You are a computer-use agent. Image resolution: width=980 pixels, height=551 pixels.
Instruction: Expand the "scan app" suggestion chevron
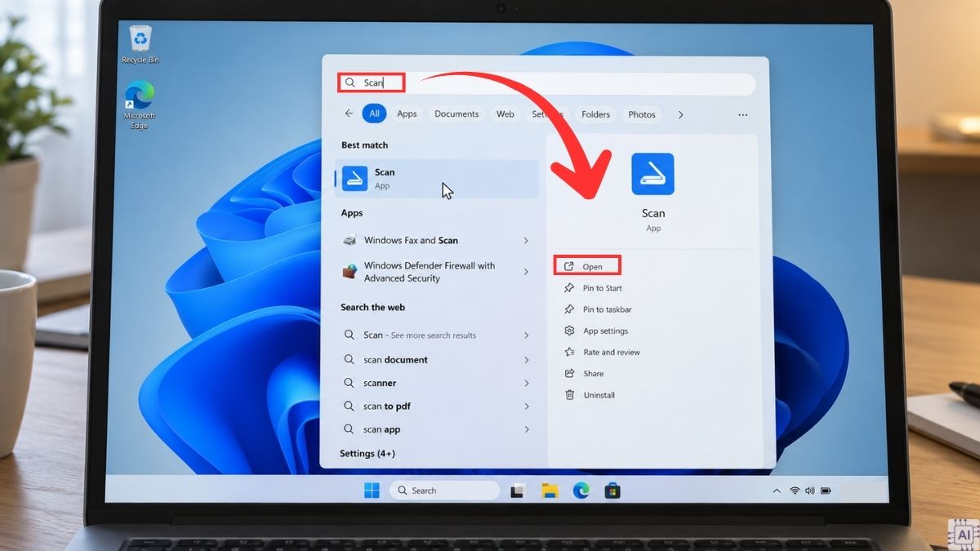526,429
